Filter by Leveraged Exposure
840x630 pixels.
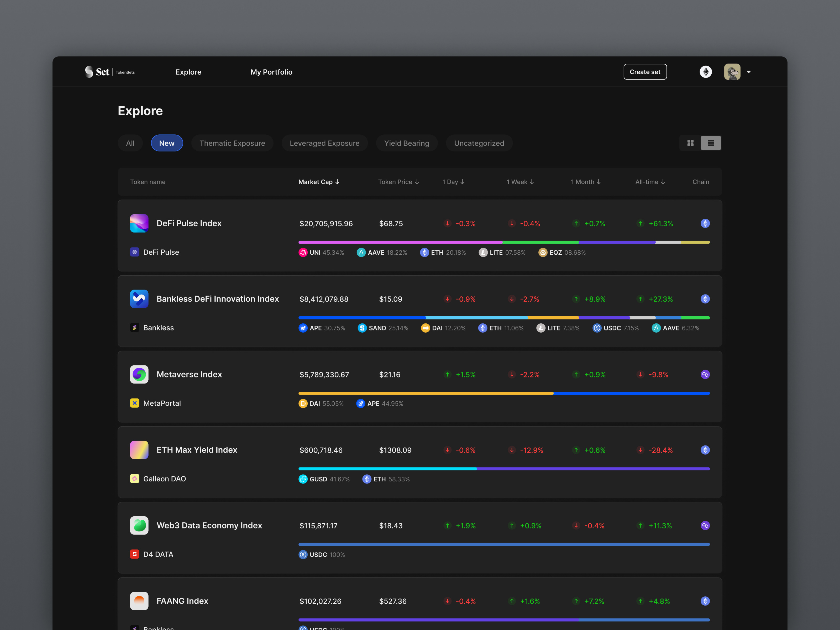325,143
